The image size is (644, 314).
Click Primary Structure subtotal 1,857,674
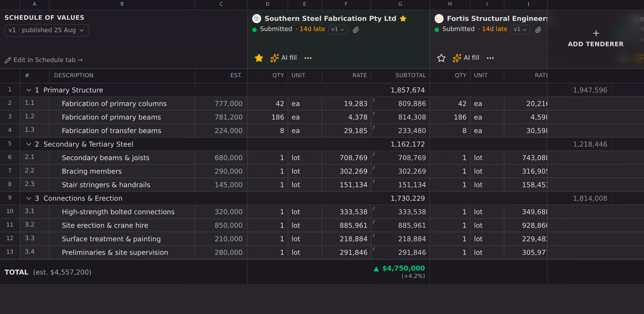pyautogui.click(x=408, y=90)
